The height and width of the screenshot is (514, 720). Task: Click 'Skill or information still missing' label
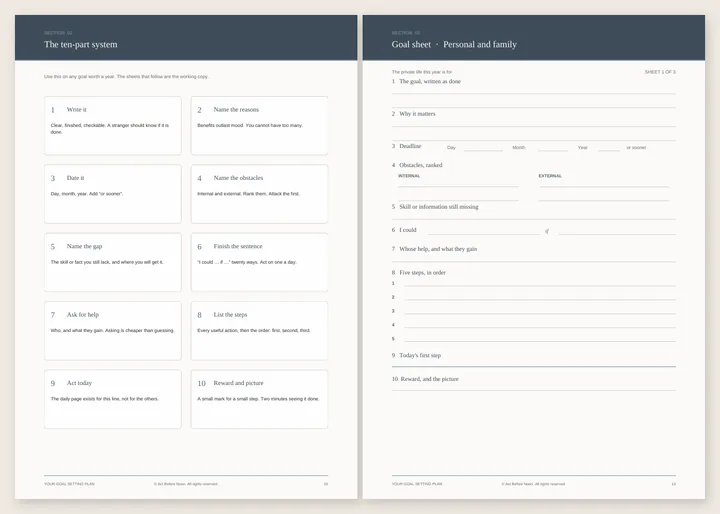pos(439,207)
